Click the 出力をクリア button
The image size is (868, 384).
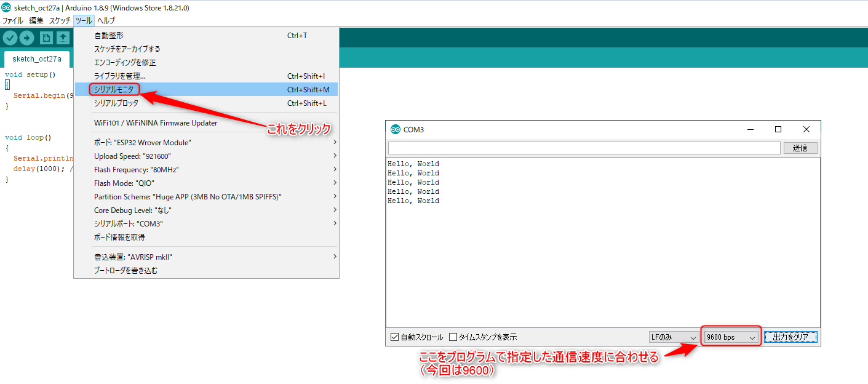click(x=790, y=337)
